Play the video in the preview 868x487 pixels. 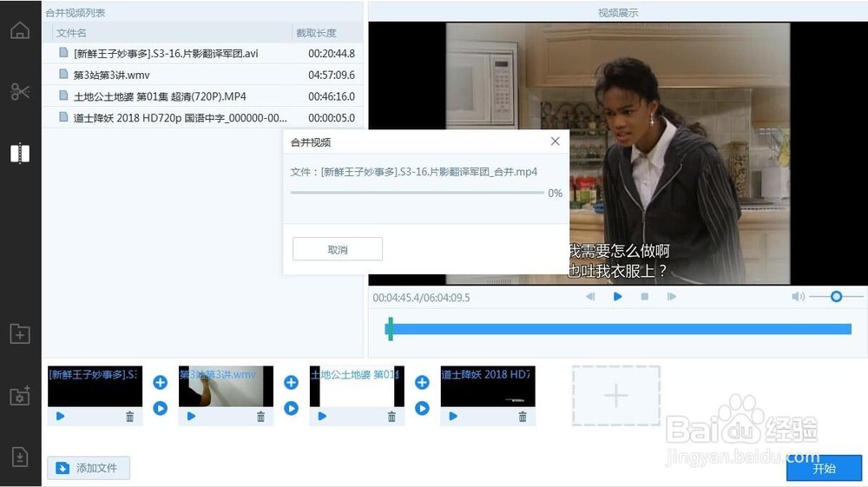point(618,297)
